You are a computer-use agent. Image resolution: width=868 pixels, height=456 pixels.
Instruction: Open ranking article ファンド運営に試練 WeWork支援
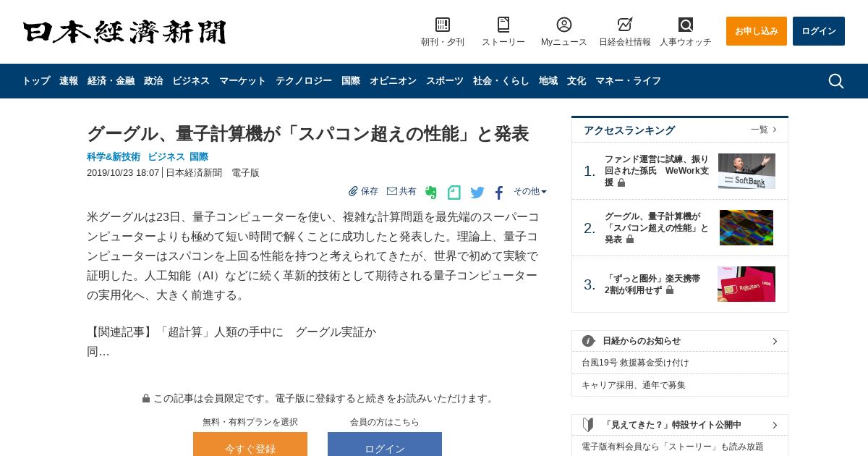pos(657,171)
